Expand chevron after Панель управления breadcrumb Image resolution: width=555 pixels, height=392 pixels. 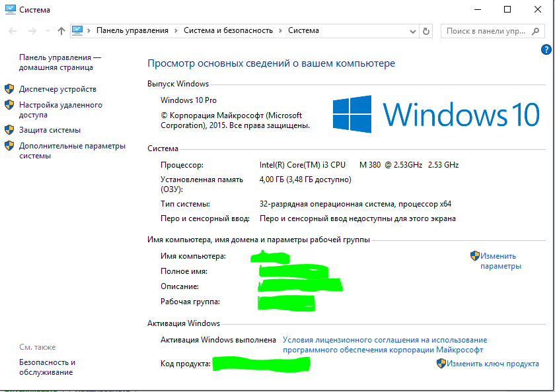tap(176, 31)
